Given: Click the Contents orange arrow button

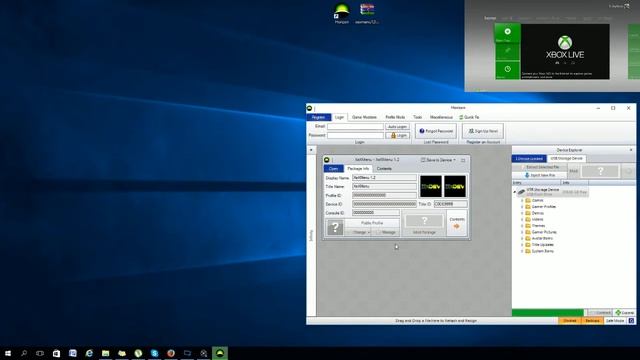Looking at the screenshot, I should (x=457, y=223).
